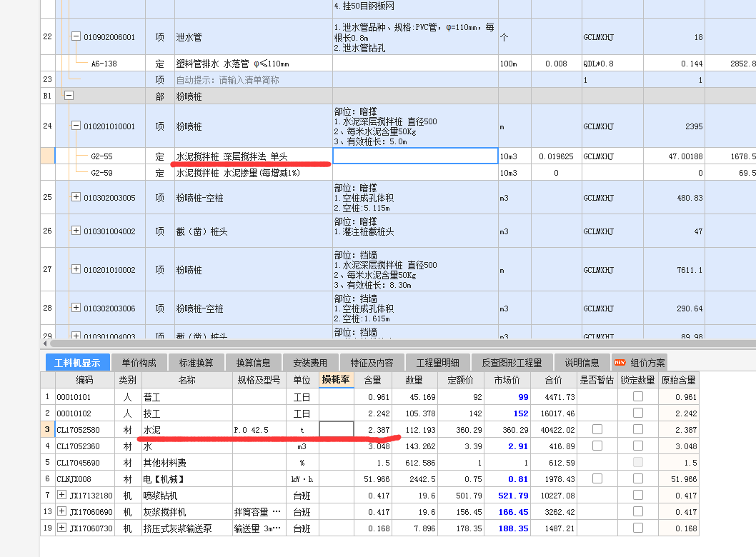Click the 其他材料费 material name
The image size is (756, 557).
point(165,462)
